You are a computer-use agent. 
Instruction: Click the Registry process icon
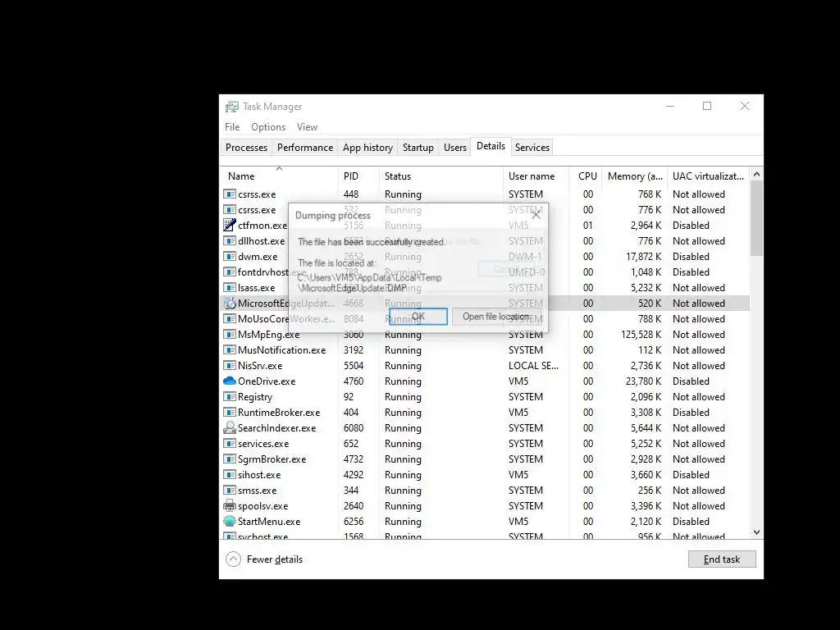[x=230, y=396]
